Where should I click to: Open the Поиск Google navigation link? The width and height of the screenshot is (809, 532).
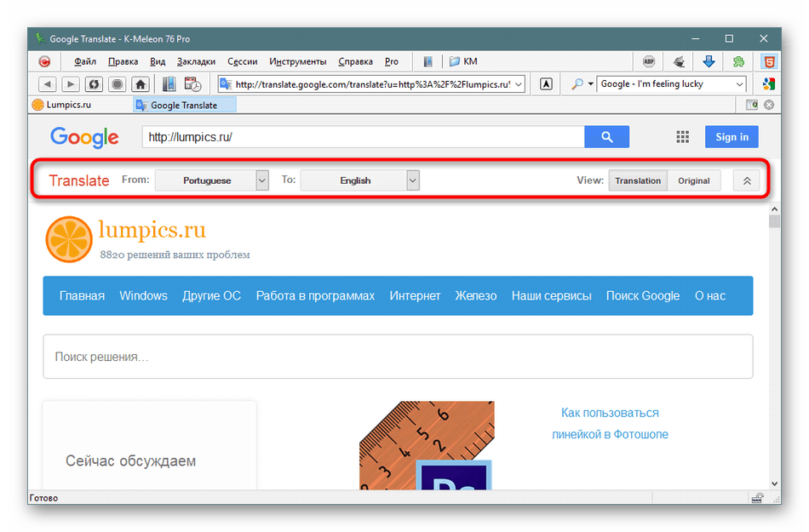[x=643, y=296]
